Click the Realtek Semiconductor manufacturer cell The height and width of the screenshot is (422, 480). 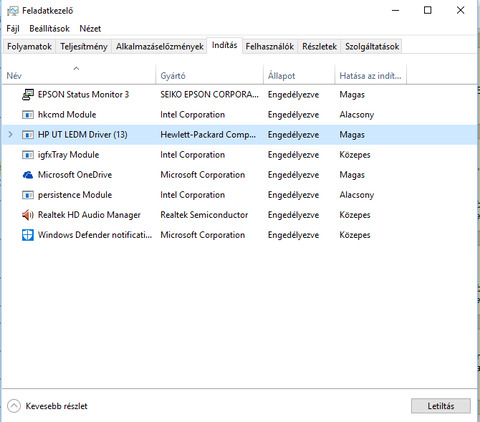point(204,215)
